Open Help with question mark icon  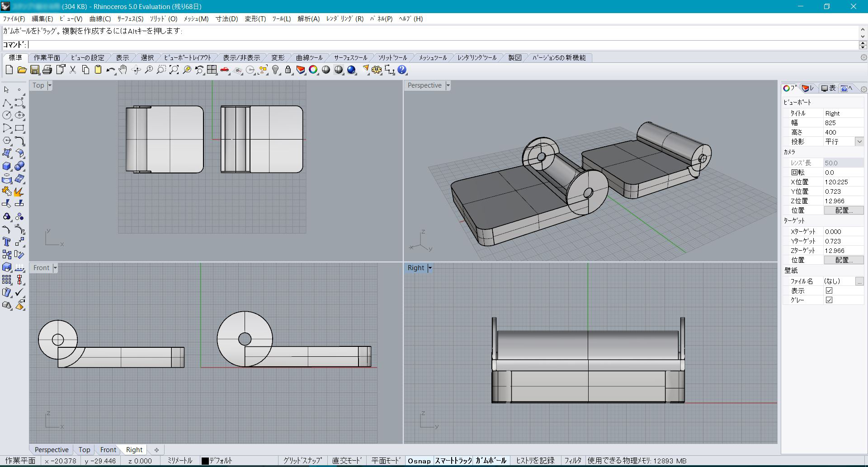402,70
